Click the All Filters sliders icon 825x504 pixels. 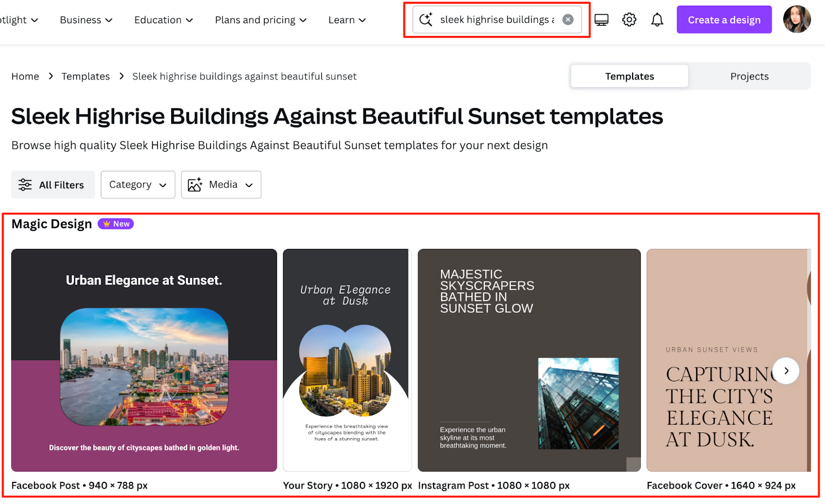25,185
